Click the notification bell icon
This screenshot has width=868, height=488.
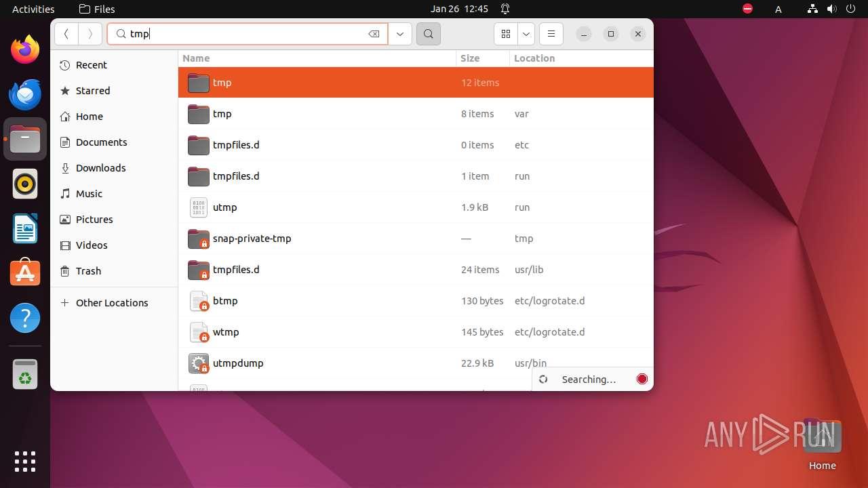pyautogui.click(x=505, y=9)
